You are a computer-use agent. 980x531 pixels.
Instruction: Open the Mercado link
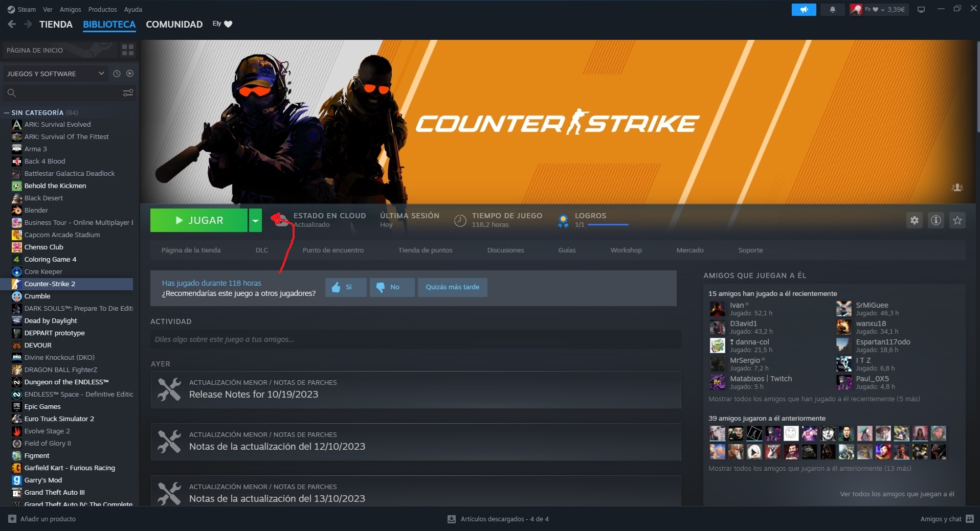[x=690, y=250]
